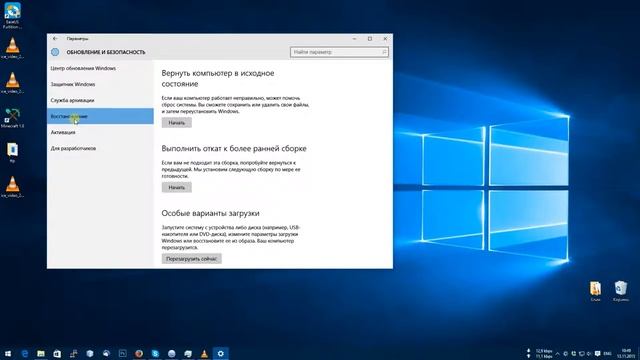Click the volume icon in system tray
Image resolution: width=640 pixels, height=360 pixels.
(589, 353)
